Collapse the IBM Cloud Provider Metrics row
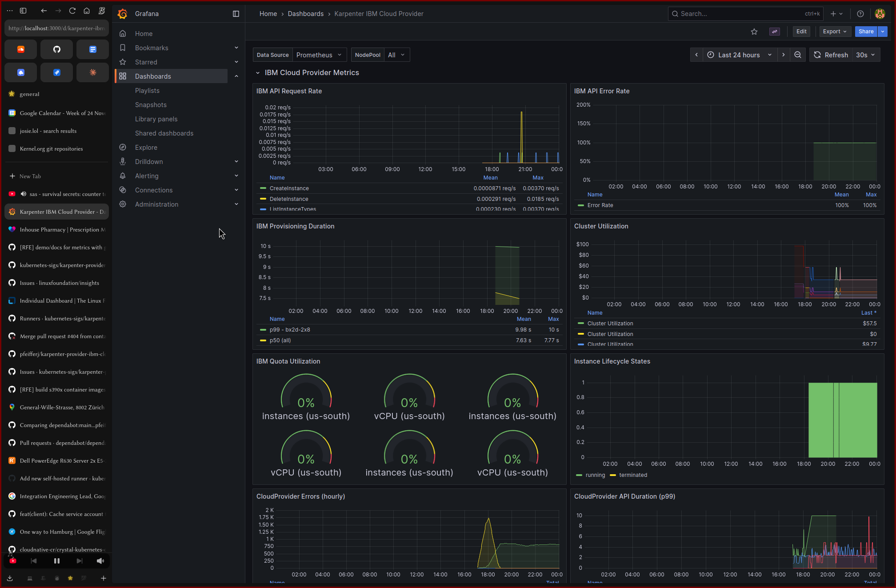This screenshot has width=896, height=588. [x=258, y=72]
